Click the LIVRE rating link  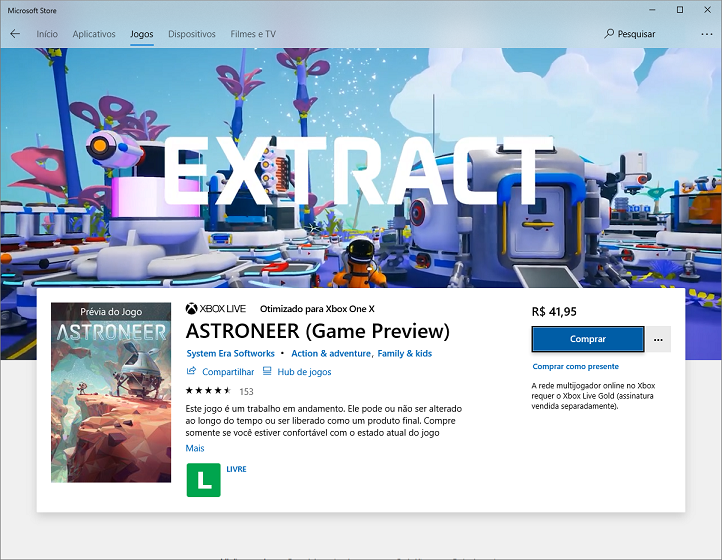click(236, 469)
